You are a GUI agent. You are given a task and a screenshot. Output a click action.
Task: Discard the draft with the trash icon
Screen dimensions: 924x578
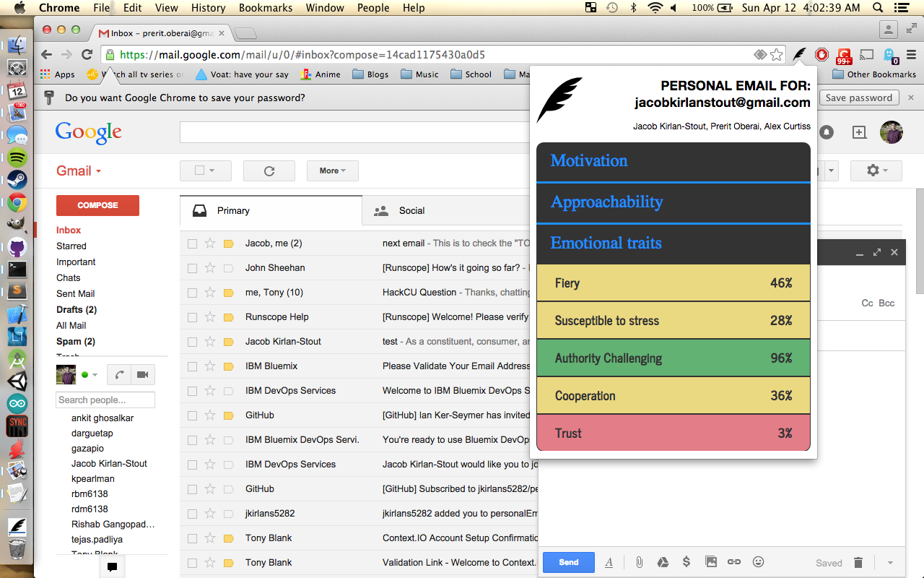(x=858, y=562)
